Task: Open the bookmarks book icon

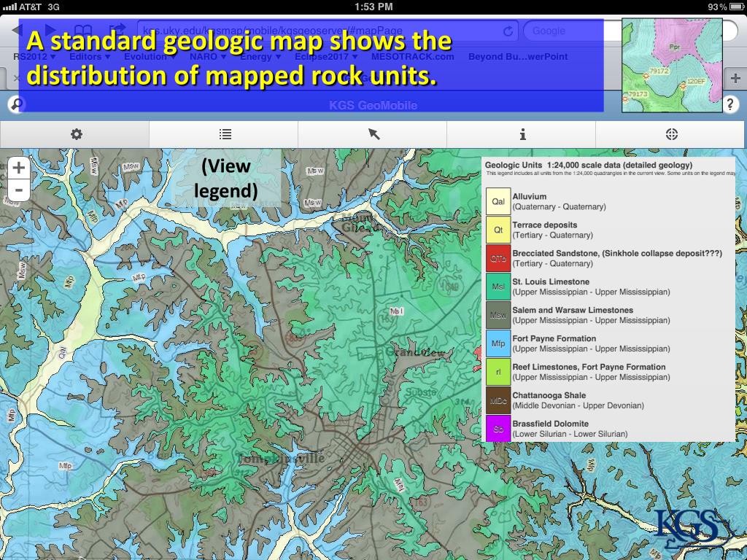Action: point(83,31)
